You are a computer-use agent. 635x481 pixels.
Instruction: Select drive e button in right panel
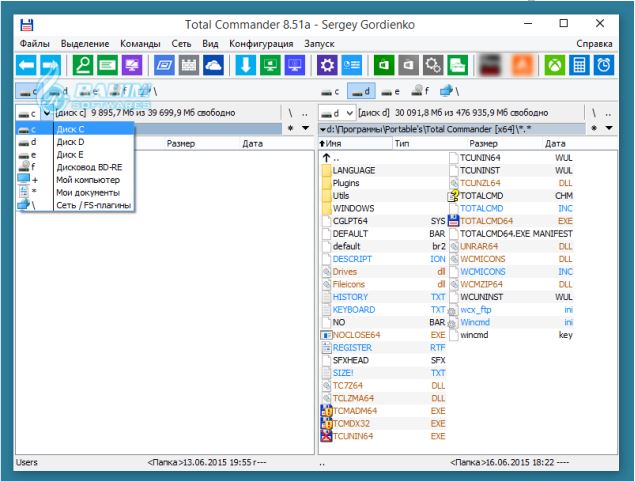coord(392,91)
